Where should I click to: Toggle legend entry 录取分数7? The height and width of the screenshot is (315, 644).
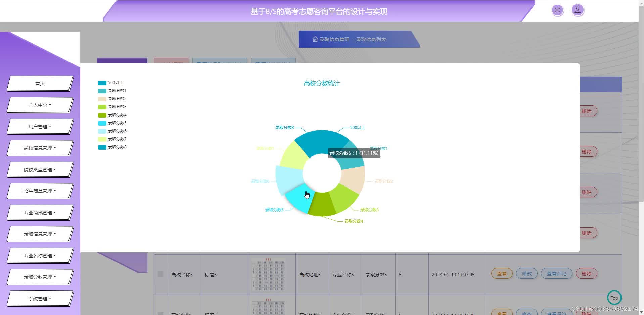click(x=112, y=139)
